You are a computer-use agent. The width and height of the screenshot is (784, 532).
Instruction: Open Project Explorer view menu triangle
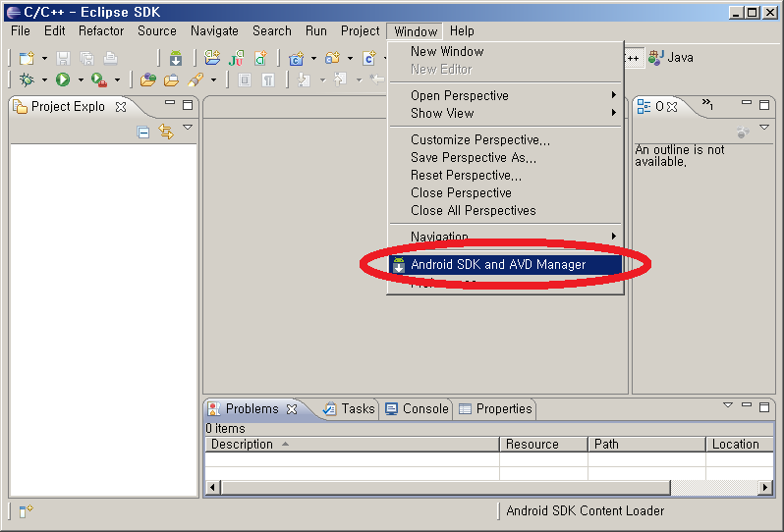click(x=188, y=128)
